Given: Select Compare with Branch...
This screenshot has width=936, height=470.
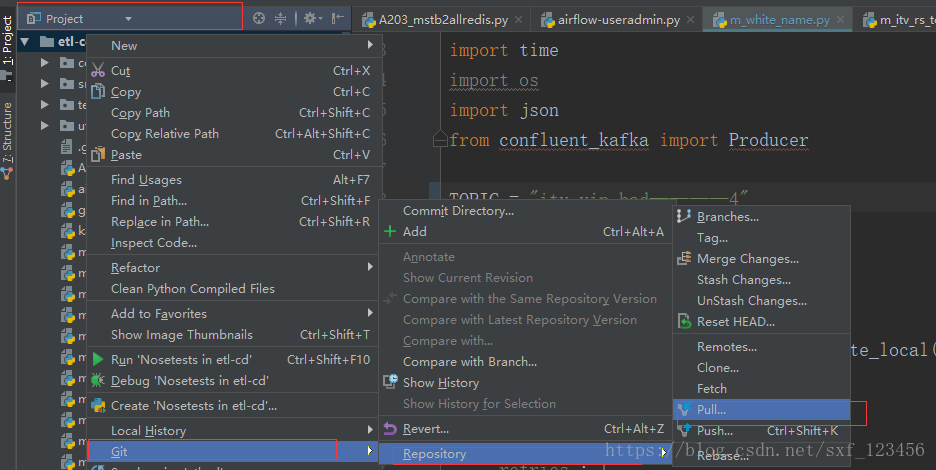Looking at the screenshot, I should [x=525, y=361].
